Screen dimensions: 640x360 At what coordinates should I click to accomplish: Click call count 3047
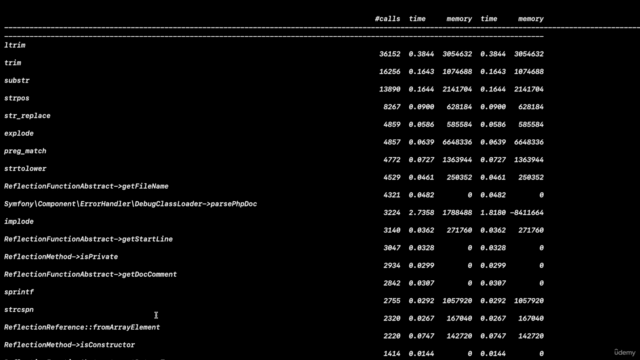click(392, 248)
